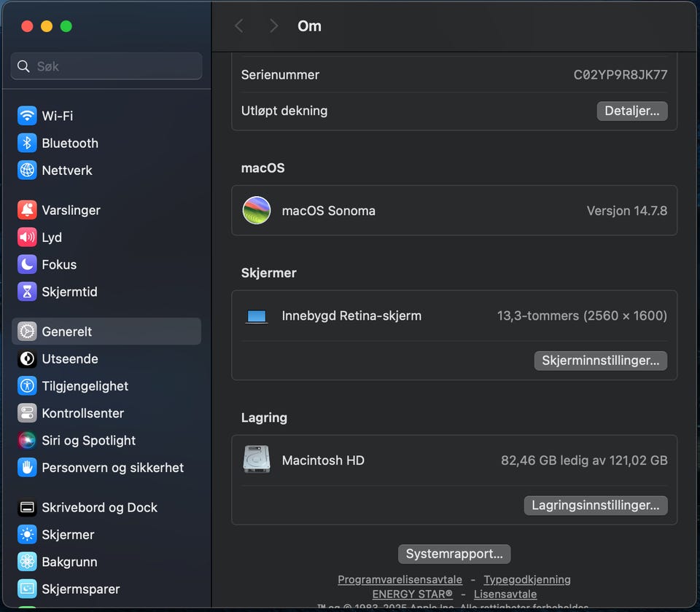Viewport: 700px width, 612px height.
Task: Click the Siri og Spotlight icon
Action: point(27,440)
